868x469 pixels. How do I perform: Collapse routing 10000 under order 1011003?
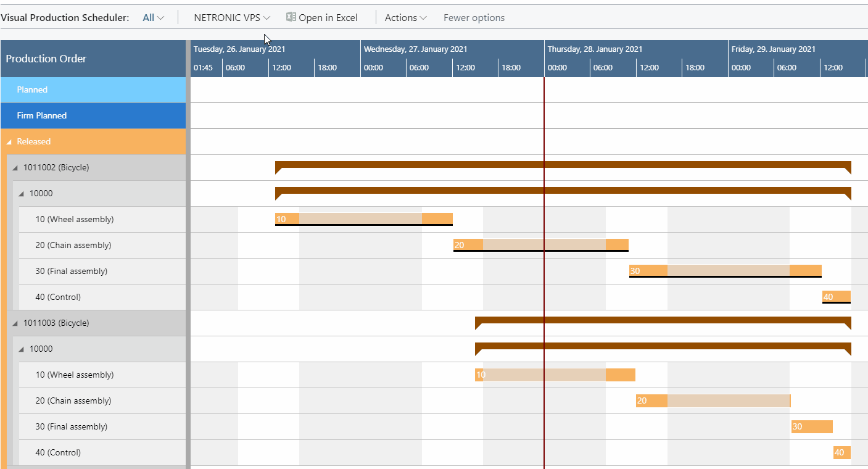click(22, 349)
